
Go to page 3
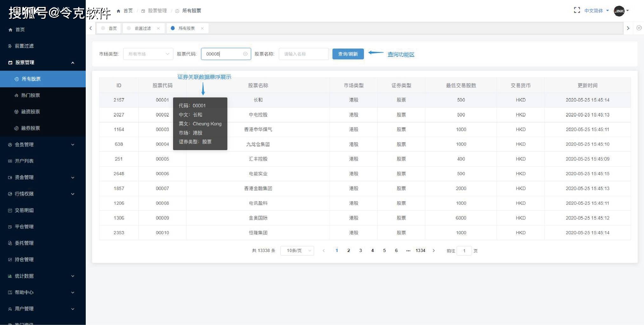click(360, 251)
